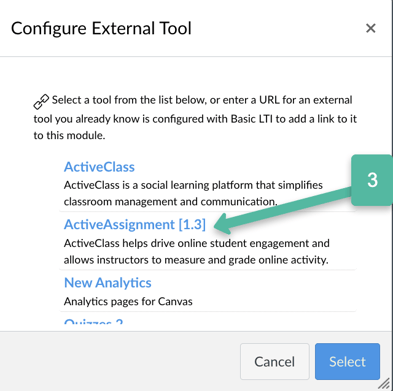The image size is (393, 391).
Task: Open the New Analytics tool entry
Action: [108, 283]
